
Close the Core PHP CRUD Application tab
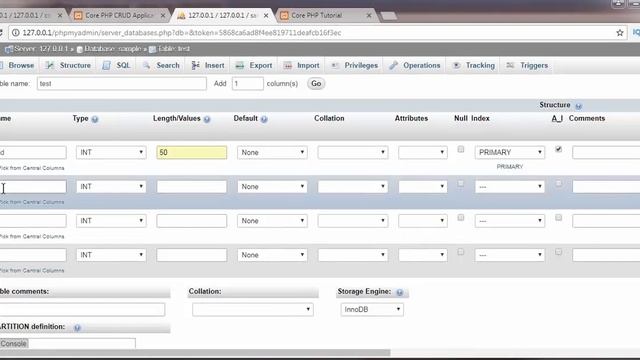(x=163, y=16)
